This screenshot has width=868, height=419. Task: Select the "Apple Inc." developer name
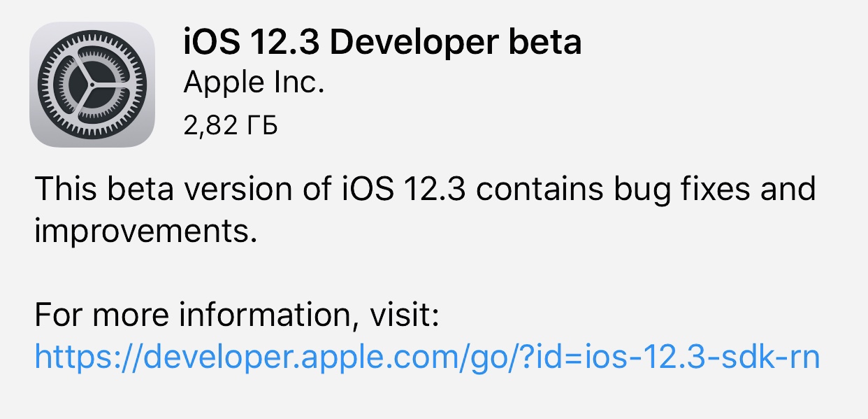[x=254, y=84]
